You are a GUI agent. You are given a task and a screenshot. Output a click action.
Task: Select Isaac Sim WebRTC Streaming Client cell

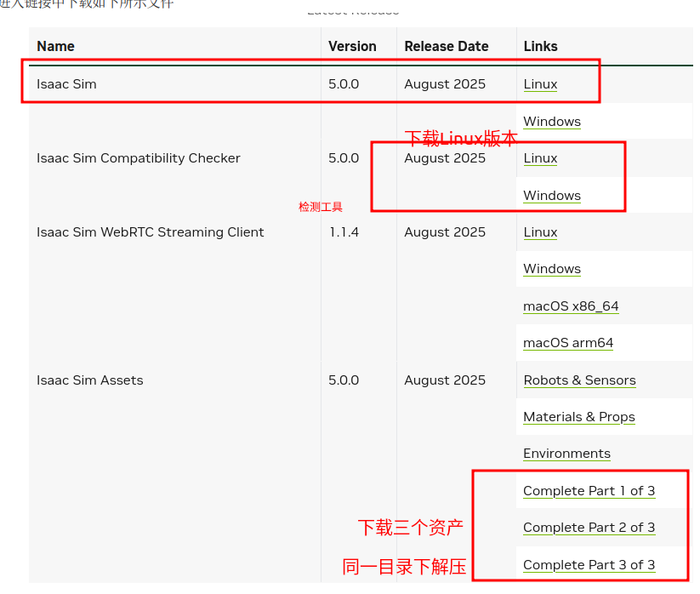150,232
